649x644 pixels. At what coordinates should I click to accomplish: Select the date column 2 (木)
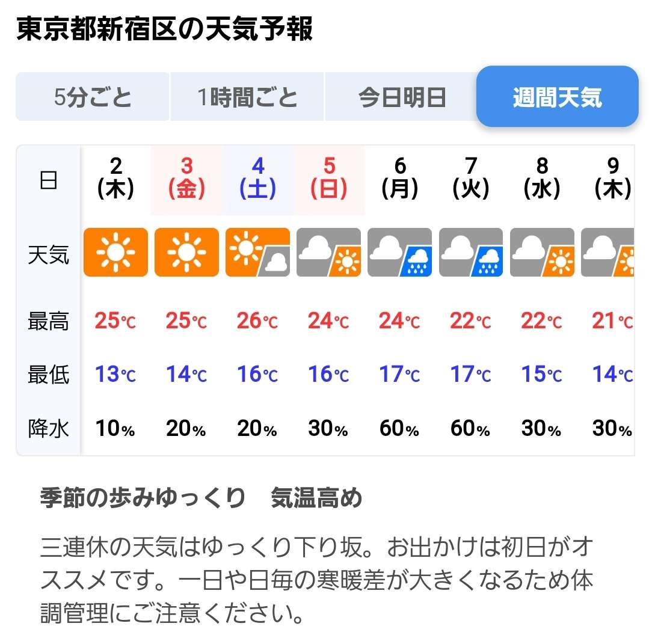click(x=115, y=179)
